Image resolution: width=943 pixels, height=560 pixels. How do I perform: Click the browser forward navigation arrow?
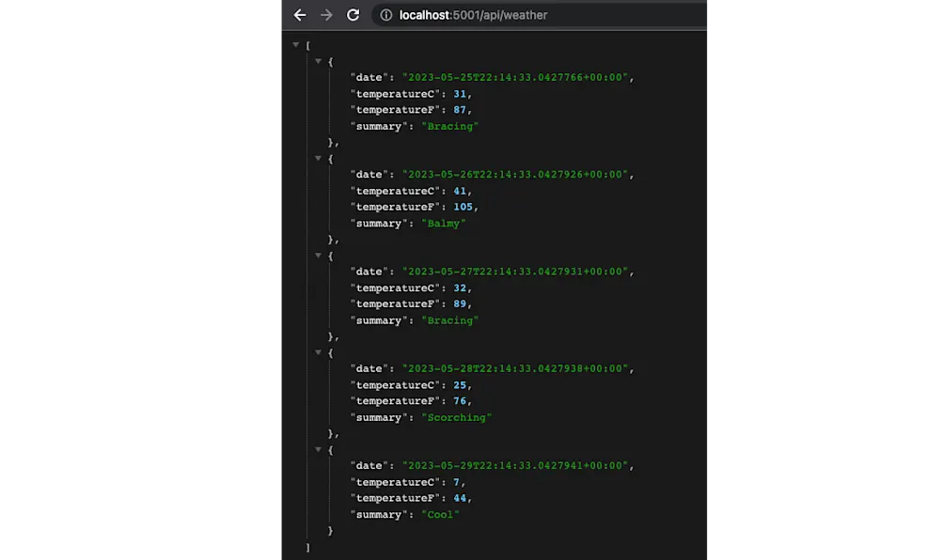324,15
